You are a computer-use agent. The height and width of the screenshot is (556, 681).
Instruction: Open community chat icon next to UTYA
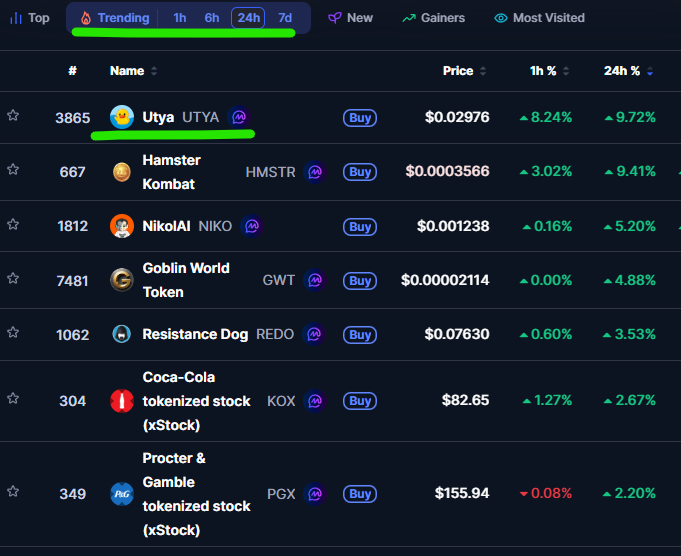tap(239, 117)
